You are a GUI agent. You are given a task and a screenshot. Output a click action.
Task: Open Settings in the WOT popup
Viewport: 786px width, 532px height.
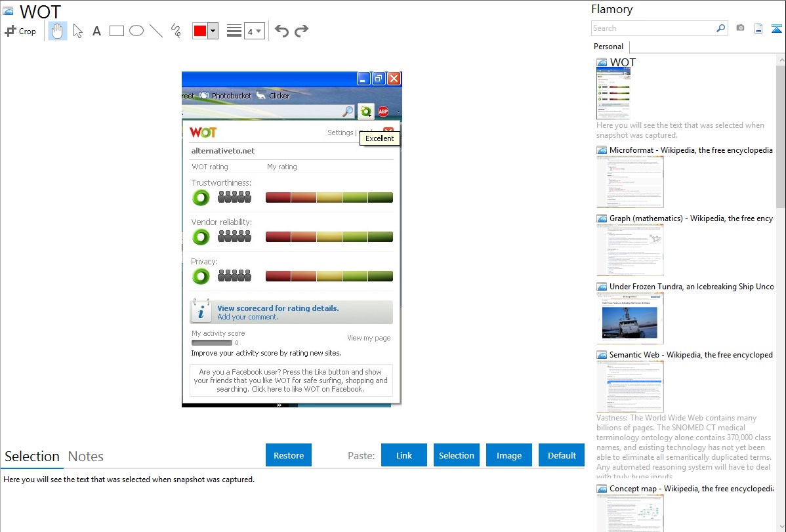coord(341,133)
